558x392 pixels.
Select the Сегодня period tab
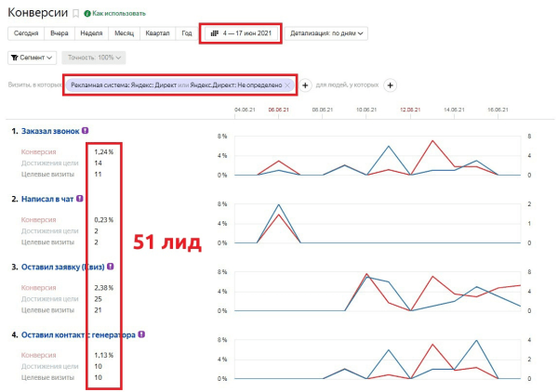[26, 33]
